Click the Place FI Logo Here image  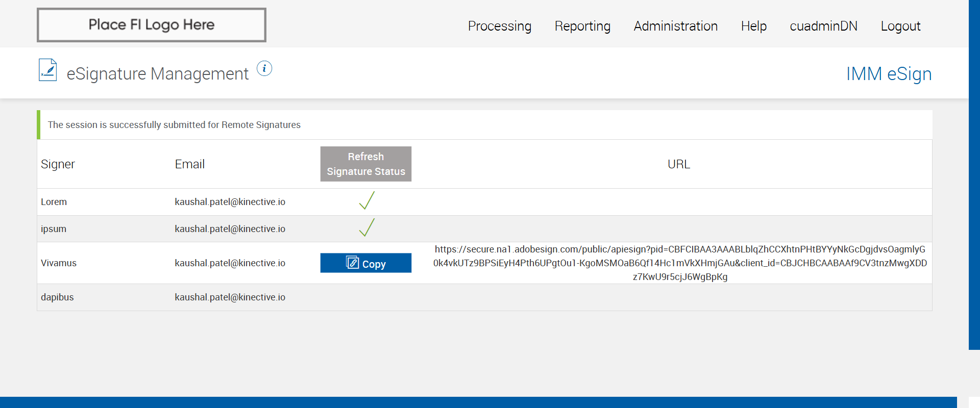point(152,25)
